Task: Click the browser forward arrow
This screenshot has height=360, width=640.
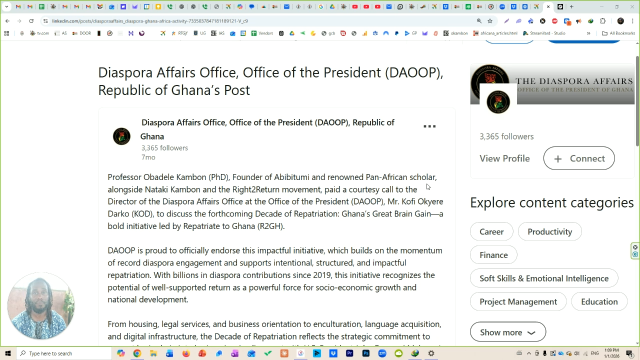Action: (x=19, y=21)
